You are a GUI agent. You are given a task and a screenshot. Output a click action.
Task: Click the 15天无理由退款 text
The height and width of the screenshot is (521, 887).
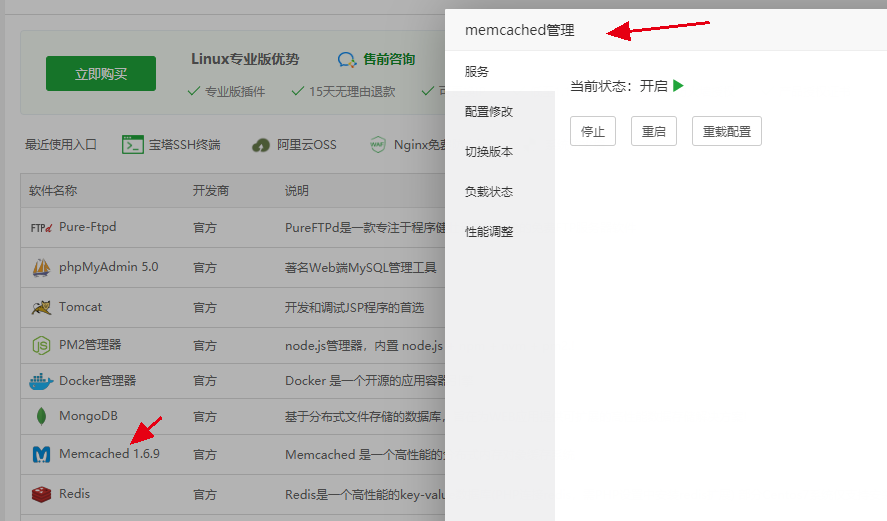pyautogui.click(x=352, y=92)
